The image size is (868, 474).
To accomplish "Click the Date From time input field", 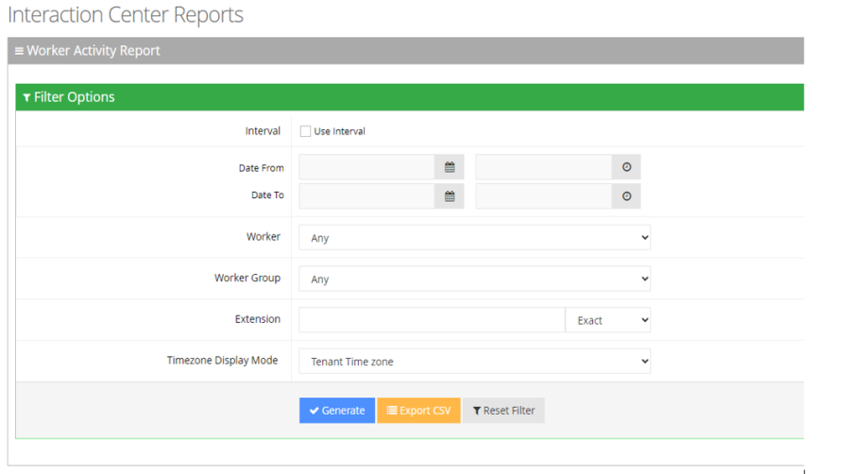I will click(x=543, y=168).
